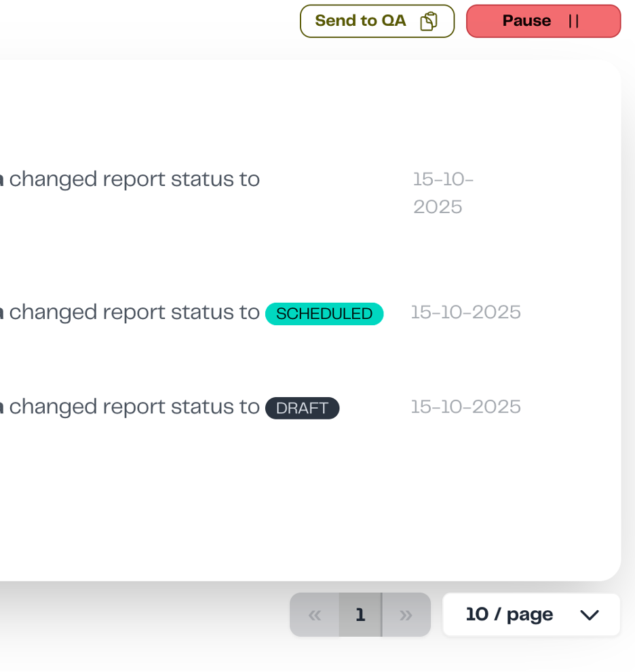This screenshot has width=635, height=672.
Task: Click the log entry text before DRAFT badge
Action: (134, 407)
